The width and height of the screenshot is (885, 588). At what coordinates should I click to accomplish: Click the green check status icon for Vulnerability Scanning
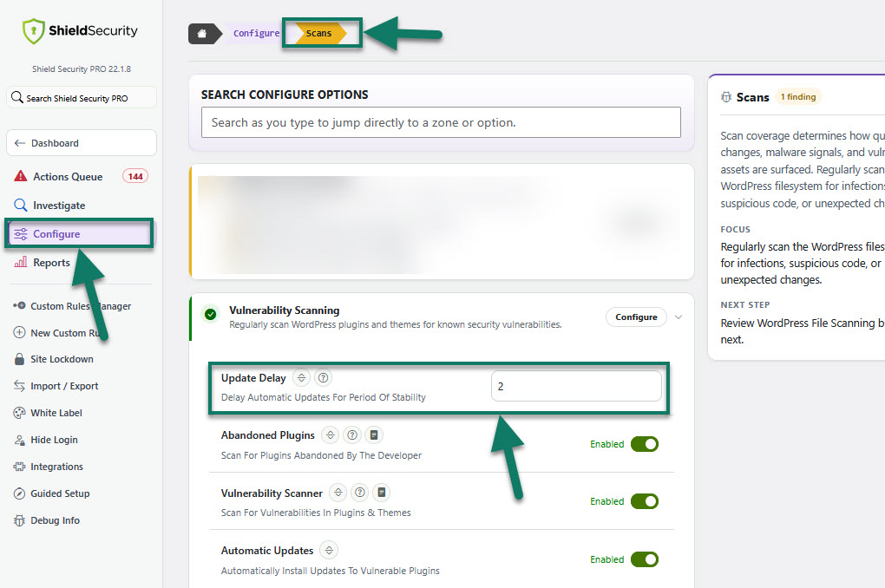click(x=211, y=314)
